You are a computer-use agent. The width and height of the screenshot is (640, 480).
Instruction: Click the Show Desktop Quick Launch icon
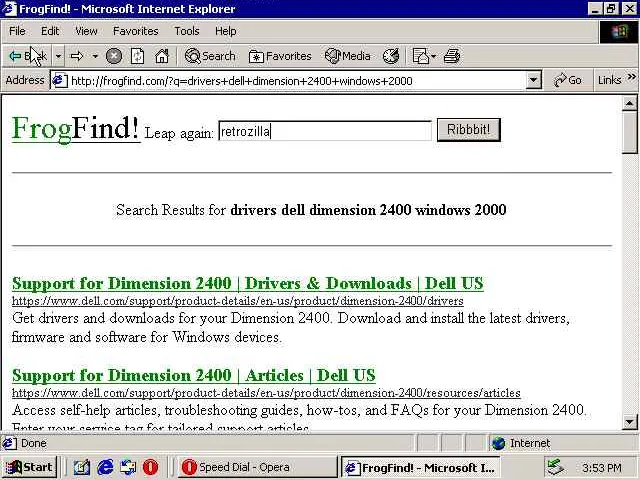coord(82,467)
